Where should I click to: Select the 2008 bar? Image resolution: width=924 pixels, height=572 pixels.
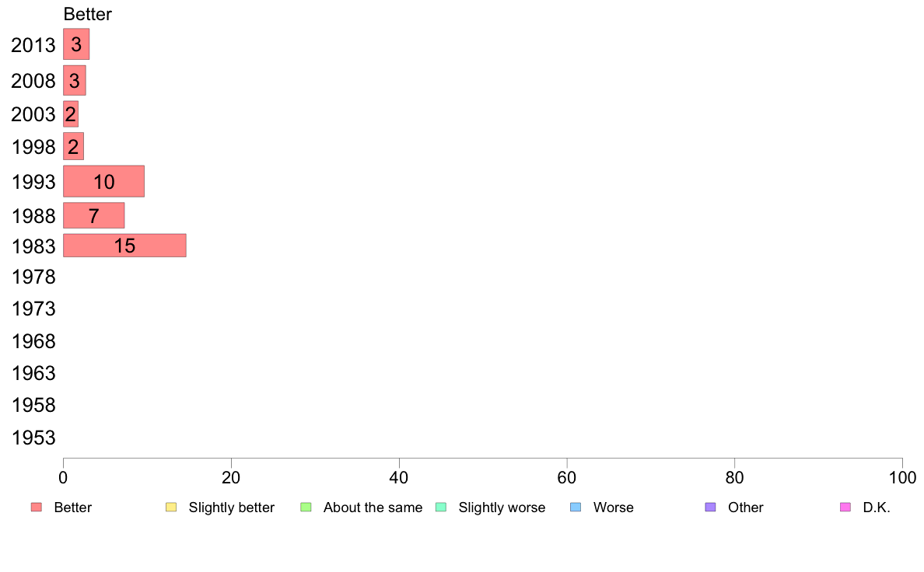coord(75,81)
